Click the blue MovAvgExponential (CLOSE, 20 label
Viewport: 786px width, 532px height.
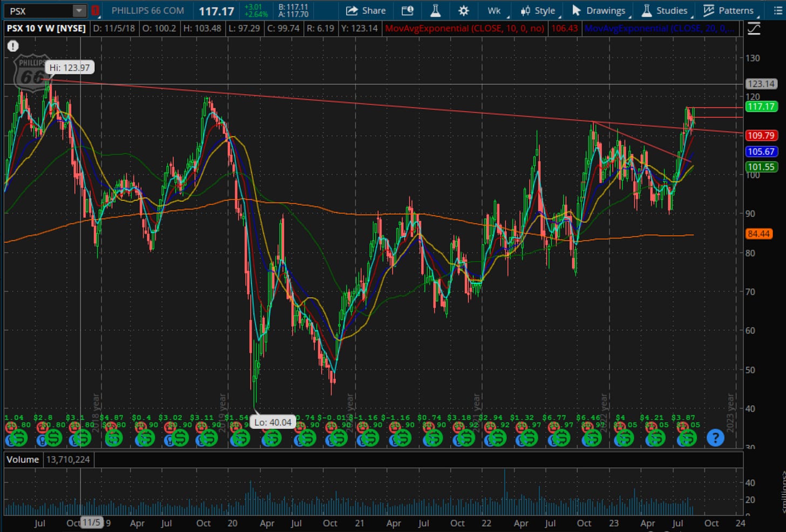point(659,28)
